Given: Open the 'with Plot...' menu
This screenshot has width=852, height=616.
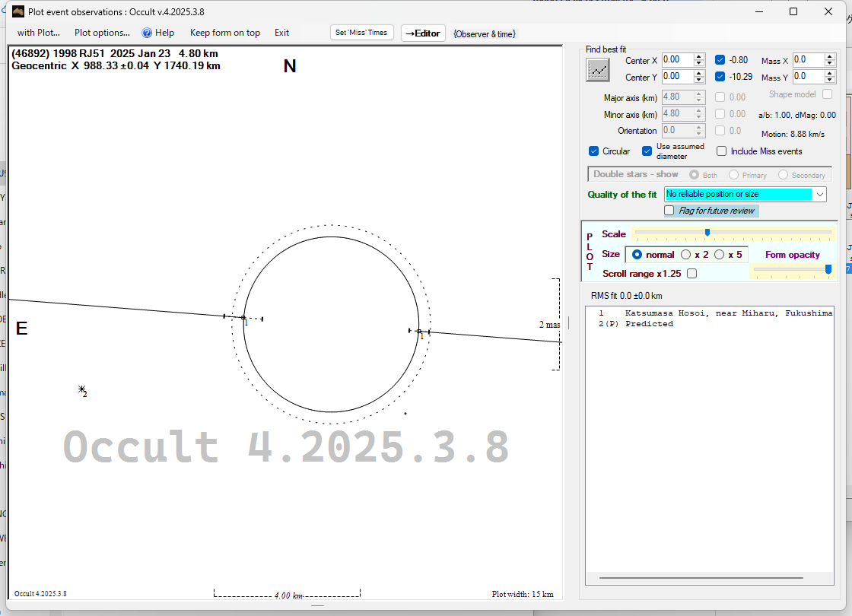Looking at the screenshot, I should coord(38,33).
